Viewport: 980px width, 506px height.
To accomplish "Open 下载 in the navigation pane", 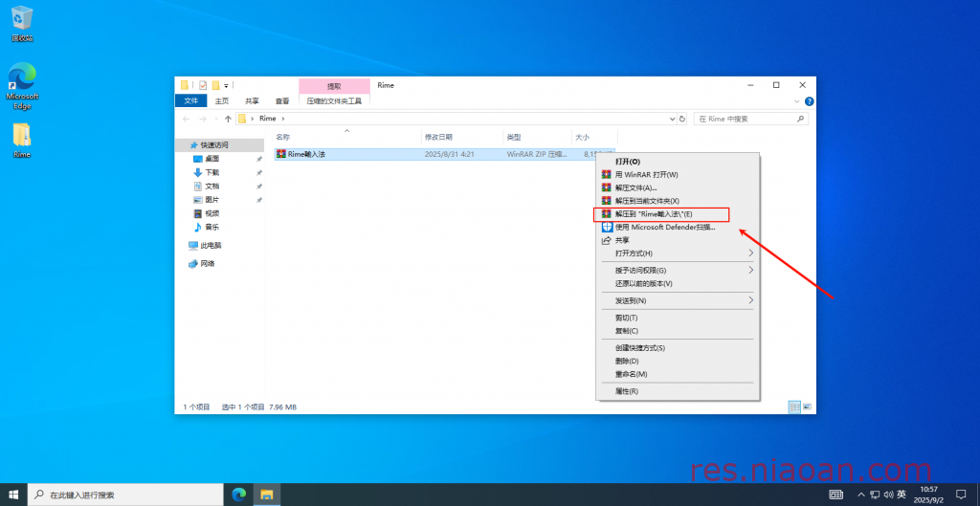I will pos(212,172).
